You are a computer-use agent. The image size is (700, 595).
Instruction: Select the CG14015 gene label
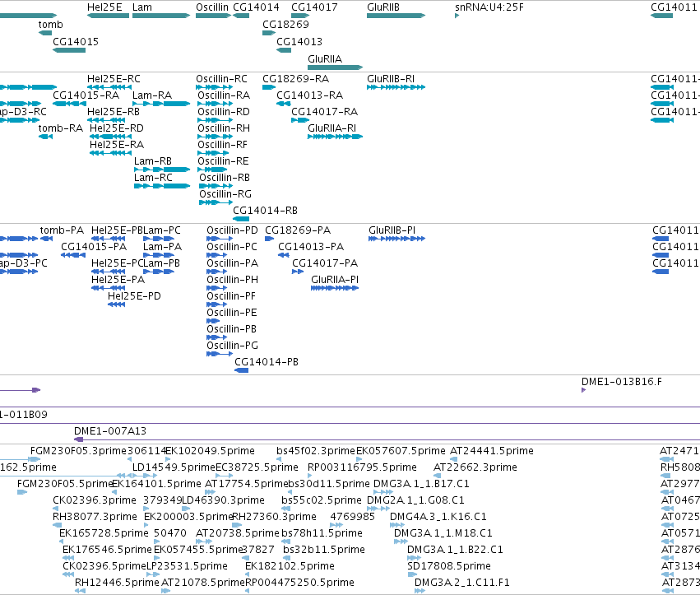76,41
